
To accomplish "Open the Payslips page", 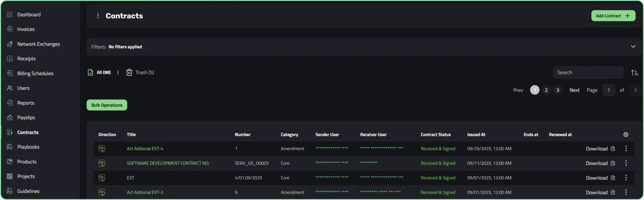I will click(26, 117).
